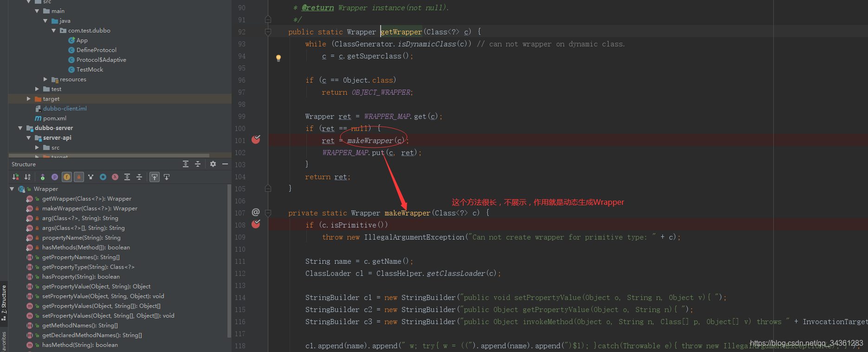
Task: Open Structure panel settings gear
Action: pyautogui.click(x=213, y=164)
